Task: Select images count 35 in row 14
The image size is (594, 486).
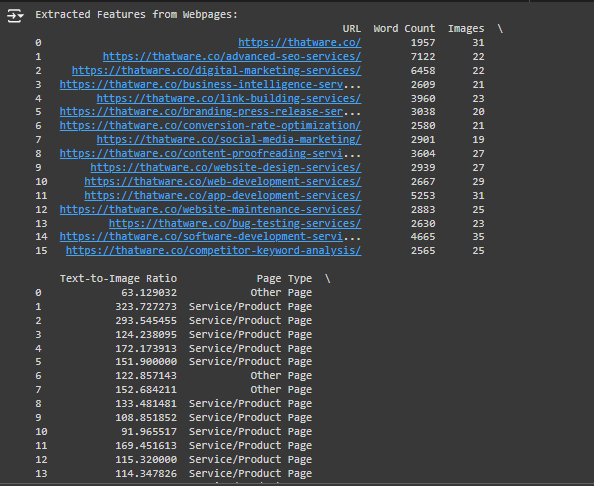Action: point(478,237)
